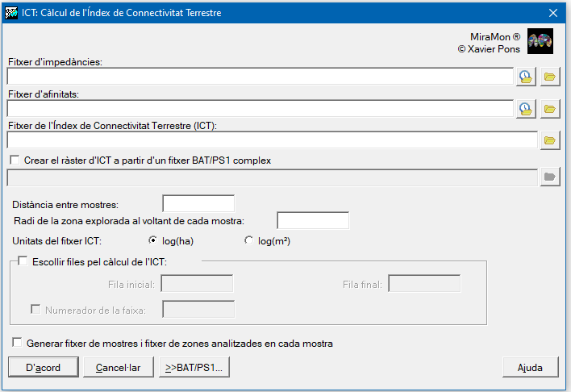Toggle Escollir files pel càlcul de l'ICT

coord(23,261)
